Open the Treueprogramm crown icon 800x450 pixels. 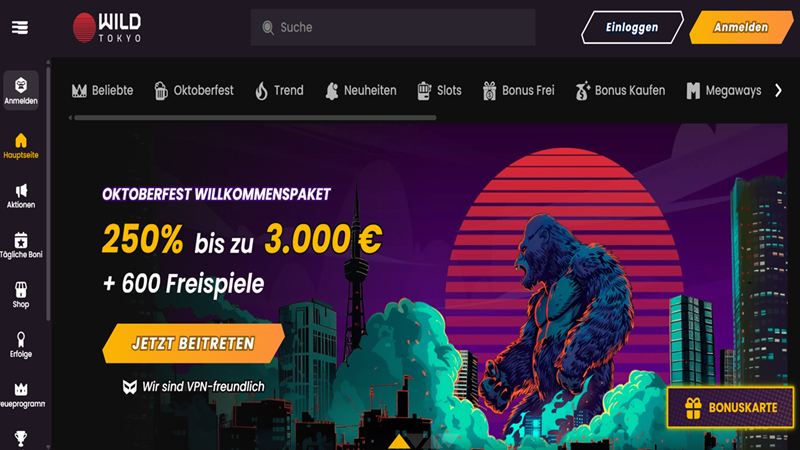tap(21, 389)
